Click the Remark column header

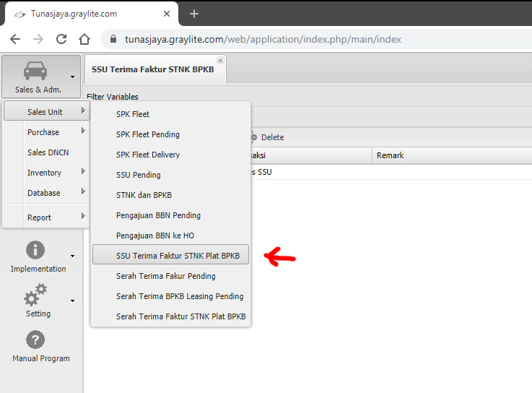[391, 155]
